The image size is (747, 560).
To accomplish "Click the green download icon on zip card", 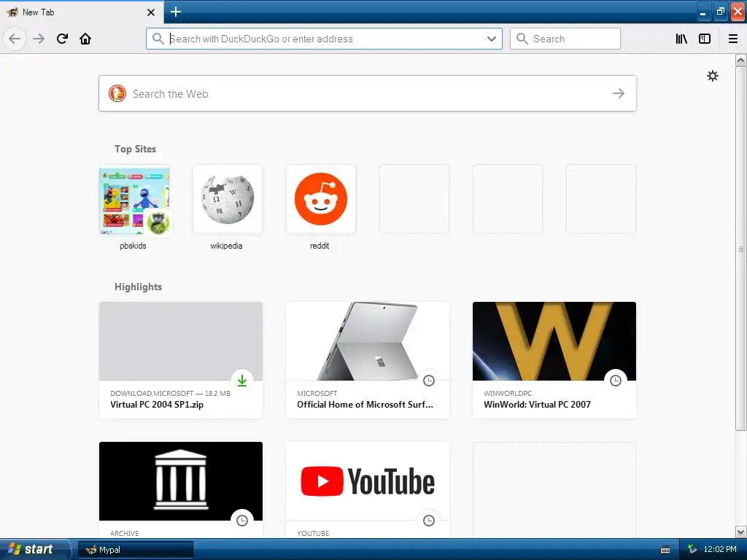I will (242, 381).
